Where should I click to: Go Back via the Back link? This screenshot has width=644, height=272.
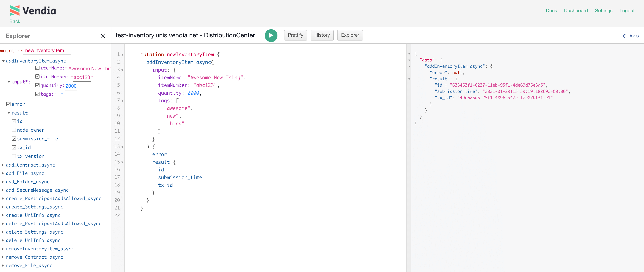15,21
